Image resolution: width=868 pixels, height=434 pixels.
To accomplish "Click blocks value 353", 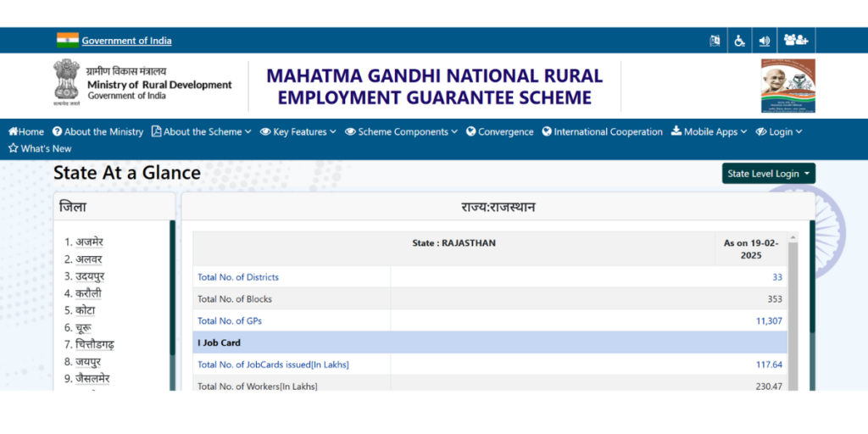I will point(775,299).
